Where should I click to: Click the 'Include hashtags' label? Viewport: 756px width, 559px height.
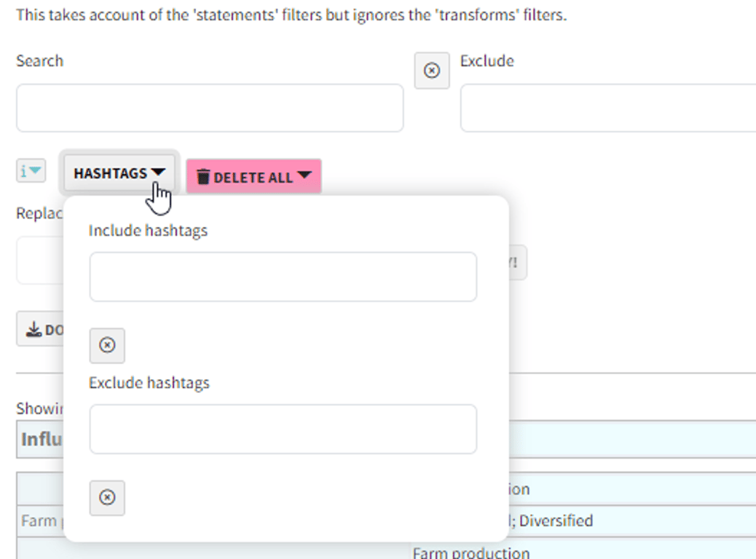click(x=148, y=231)
